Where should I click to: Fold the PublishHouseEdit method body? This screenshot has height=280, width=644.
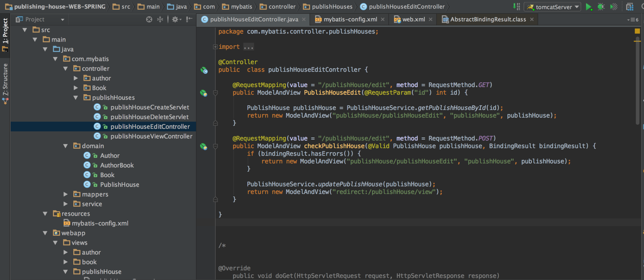point(215,93)
